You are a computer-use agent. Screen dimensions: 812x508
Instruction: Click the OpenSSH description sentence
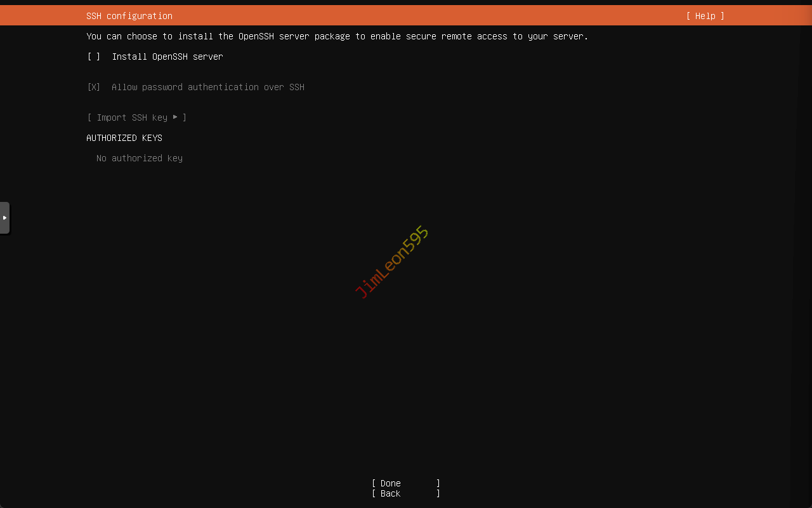[337, 36]
